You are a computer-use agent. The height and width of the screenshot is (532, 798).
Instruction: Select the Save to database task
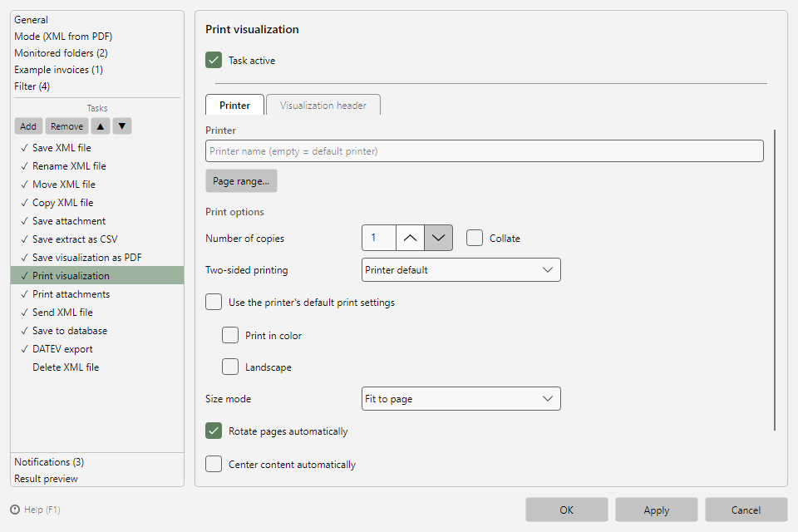pos(97,331)
